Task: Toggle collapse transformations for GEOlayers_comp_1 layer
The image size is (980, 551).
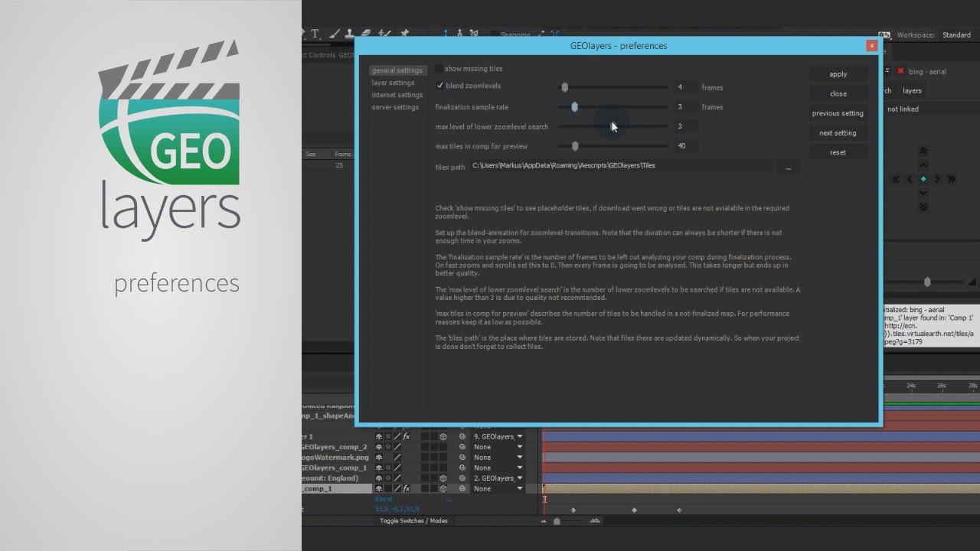Action: (388, 468)
